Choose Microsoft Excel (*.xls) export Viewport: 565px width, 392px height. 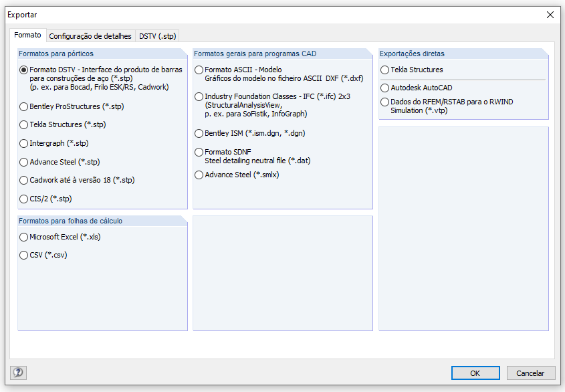pos(24,237)
